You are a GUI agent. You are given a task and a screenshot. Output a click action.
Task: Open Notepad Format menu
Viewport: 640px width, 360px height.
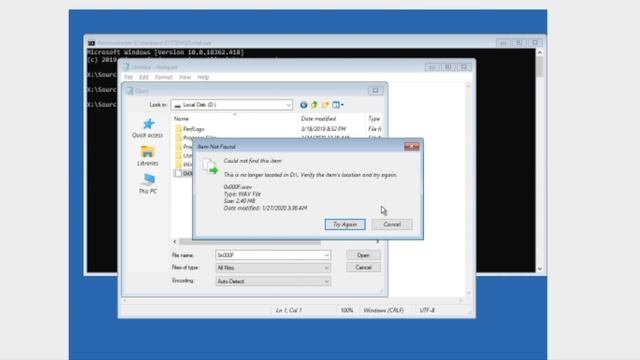[163, 77]
